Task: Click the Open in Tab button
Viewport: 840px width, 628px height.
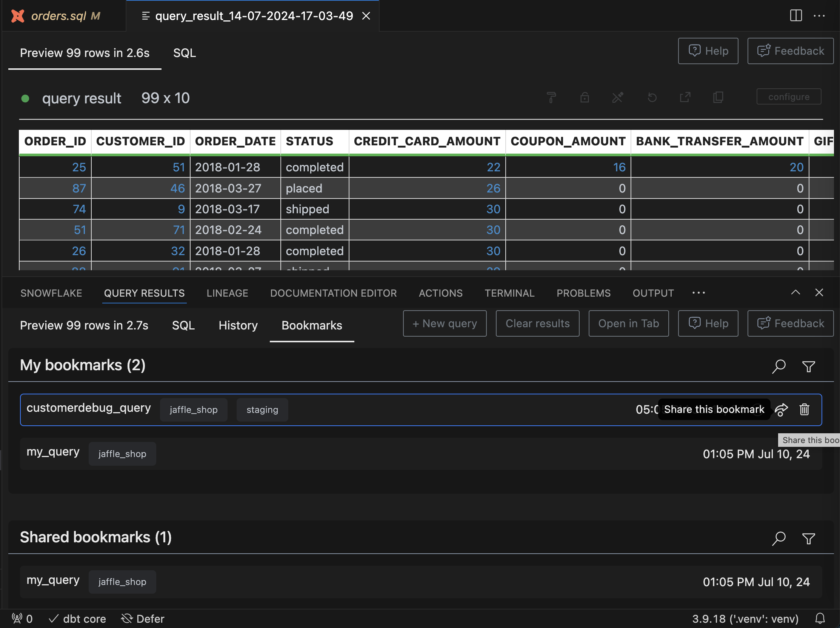Action: tap(628, 323)
